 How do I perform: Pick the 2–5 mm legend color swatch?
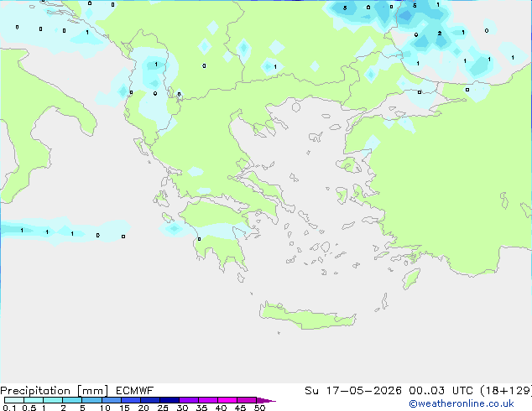[72, 400]
